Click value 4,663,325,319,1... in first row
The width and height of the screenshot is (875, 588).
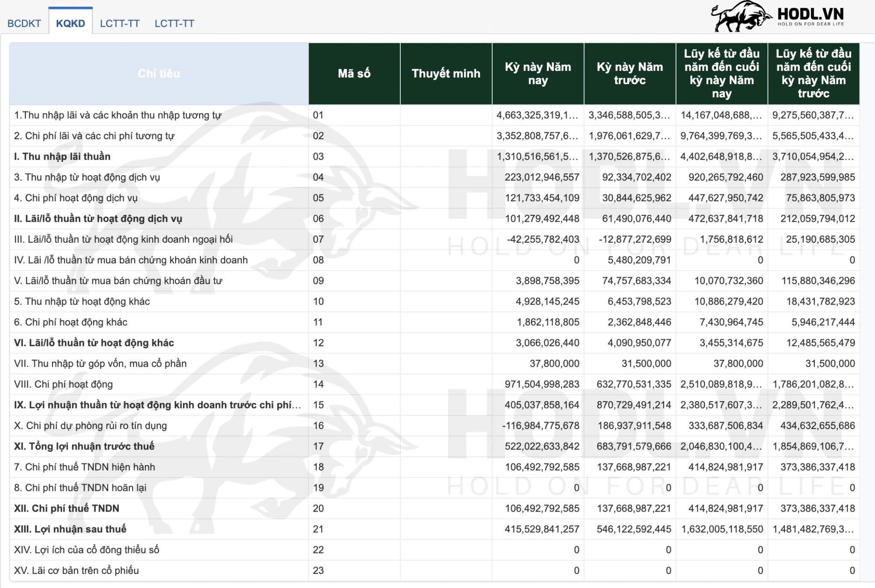[537, 115]
